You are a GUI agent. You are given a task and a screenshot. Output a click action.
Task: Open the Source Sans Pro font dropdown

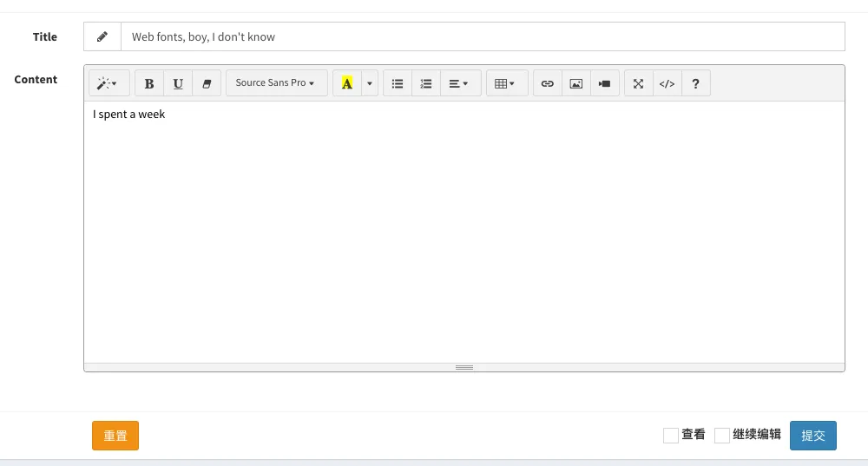tap(276, 83)
